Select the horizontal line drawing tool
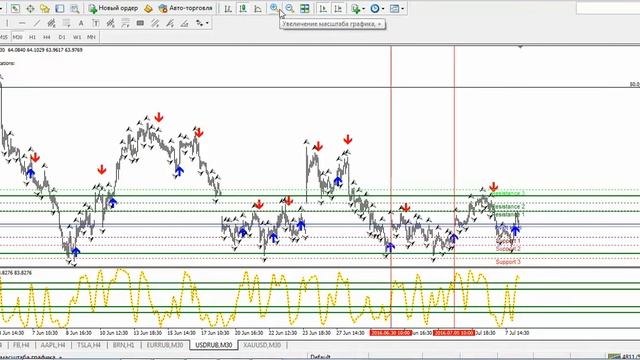 point(22,23)
